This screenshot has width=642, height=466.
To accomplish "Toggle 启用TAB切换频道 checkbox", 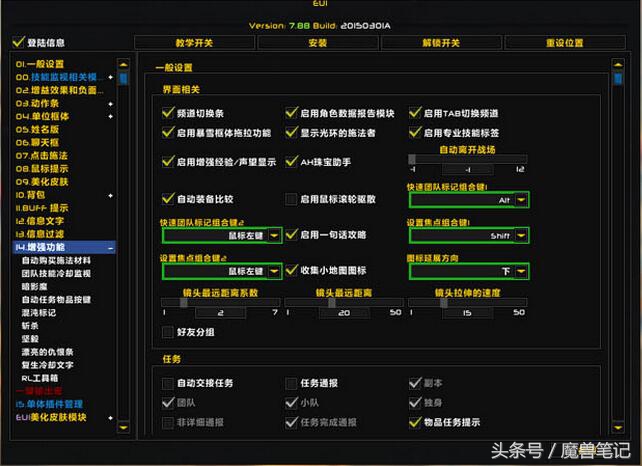I will 415,113.
